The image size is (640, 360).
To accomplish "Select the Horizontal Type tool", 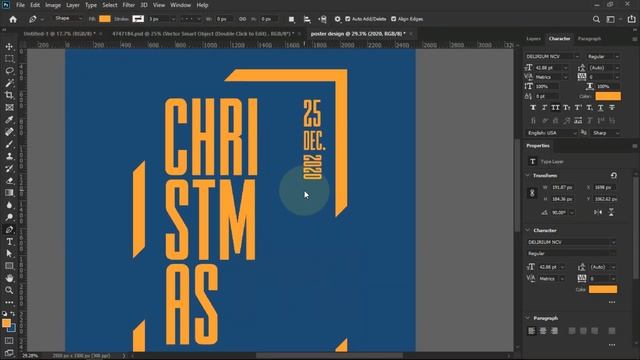I will point(9,242).
